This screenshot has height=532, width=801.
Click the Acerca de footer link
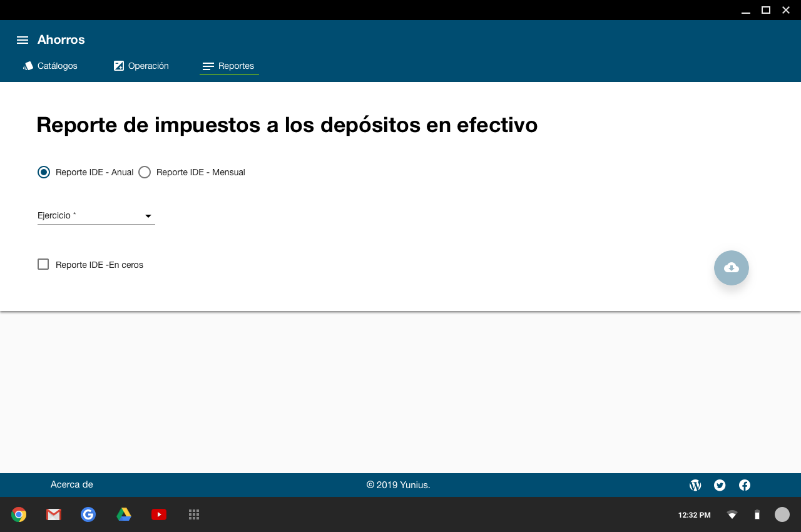[72, 484]
